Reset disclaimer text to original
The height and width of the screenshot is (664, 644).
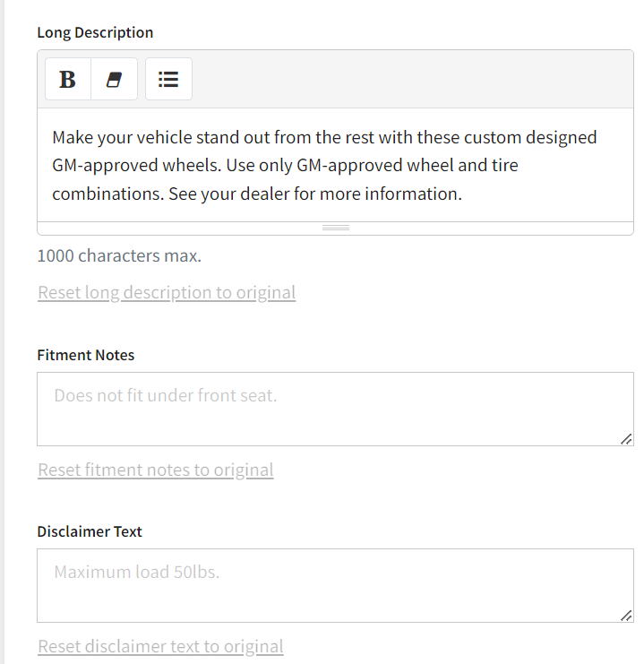pyautogui.click(x=160, y=646)
